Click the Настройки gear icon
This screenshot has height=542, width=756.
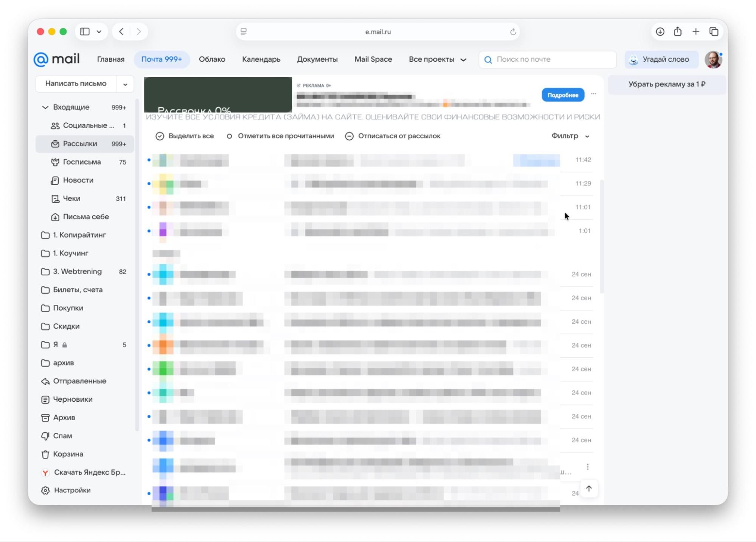click(x=45, y=490)
